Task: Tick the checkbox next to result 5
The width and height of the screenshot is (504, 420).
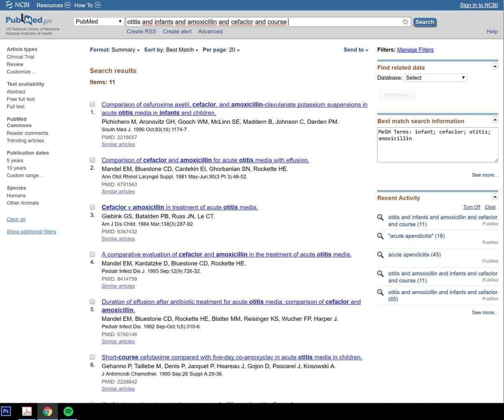Action: [92, 301]
